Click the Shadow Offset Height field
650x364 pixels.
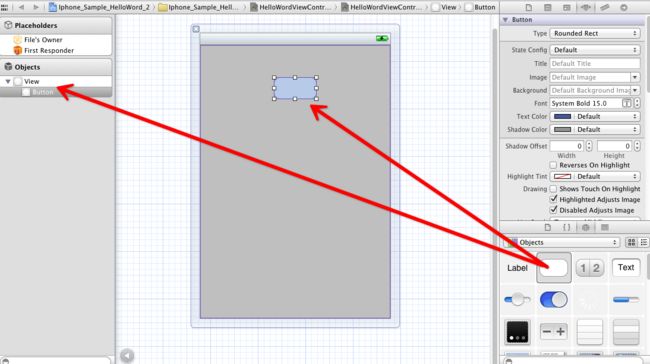[x=614, y=146]
